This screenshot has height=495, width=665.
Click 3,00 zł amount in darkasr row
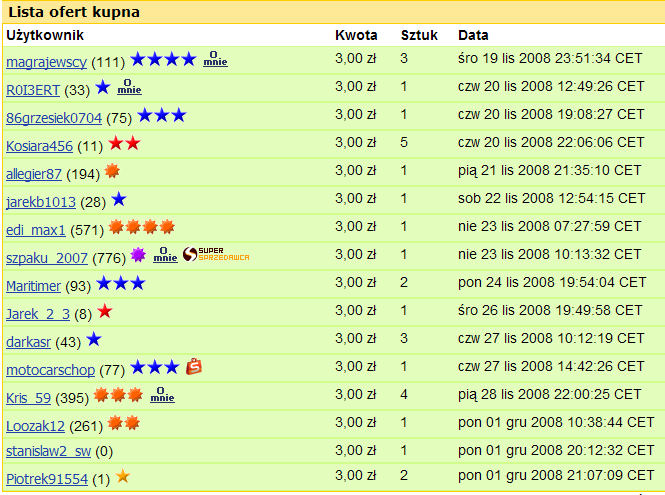pos(356,338)
